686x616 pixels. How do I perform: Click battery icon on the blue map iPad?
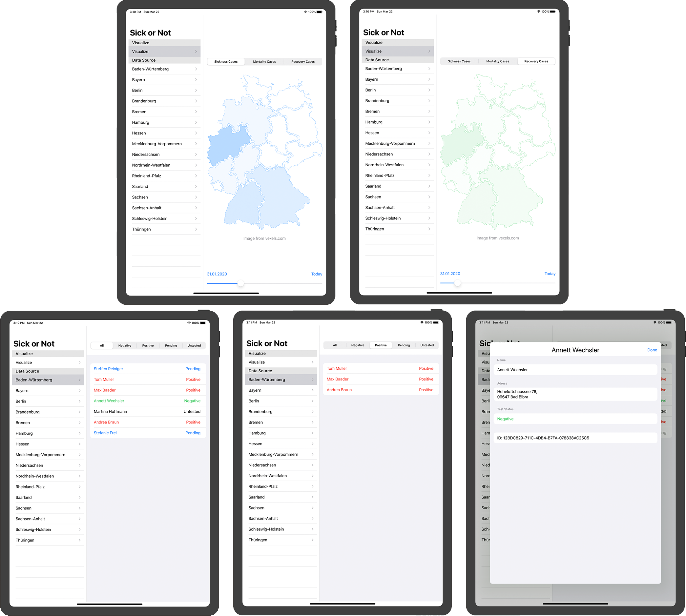(x=319, y=12)
